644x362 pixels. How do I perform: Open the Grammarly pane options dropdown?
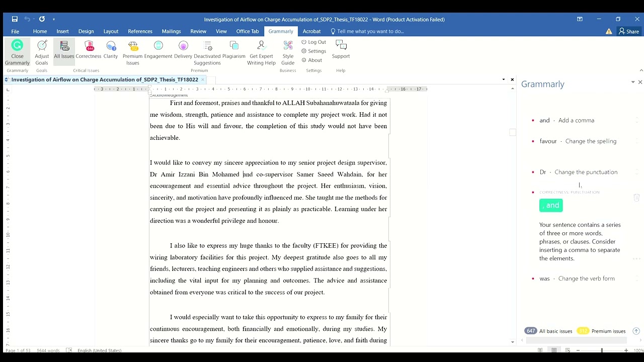tap(633, 82)
